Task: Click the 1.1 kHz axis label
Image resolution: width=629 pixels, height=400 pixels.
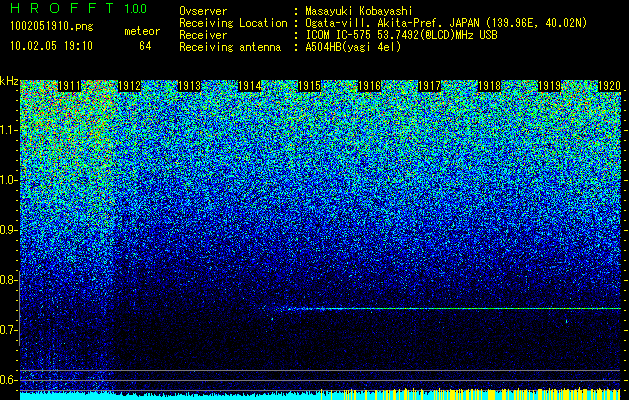Action: pos(8,130)
